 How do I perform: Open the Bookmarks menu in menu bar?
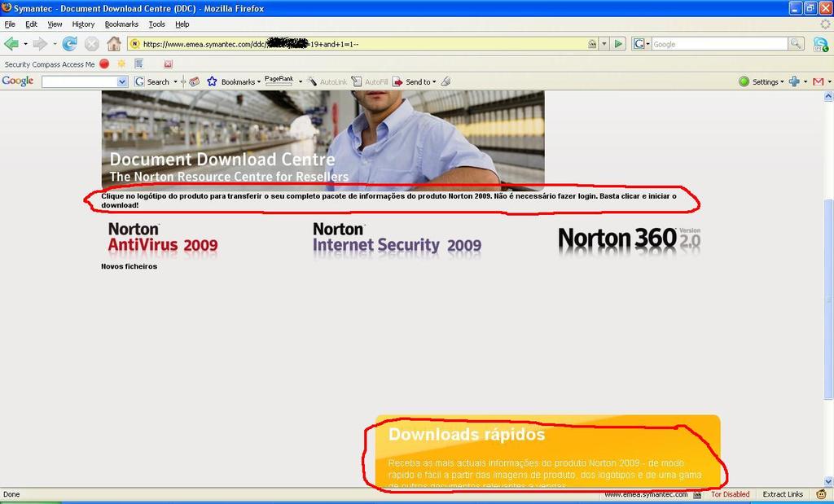pos(121,24)
